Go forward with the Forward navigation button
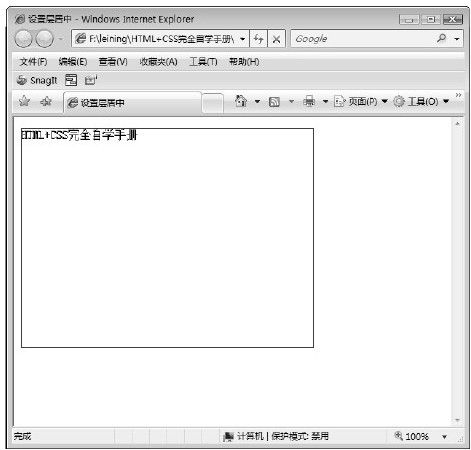Screen dimensions: 471x450 (44, 39)
